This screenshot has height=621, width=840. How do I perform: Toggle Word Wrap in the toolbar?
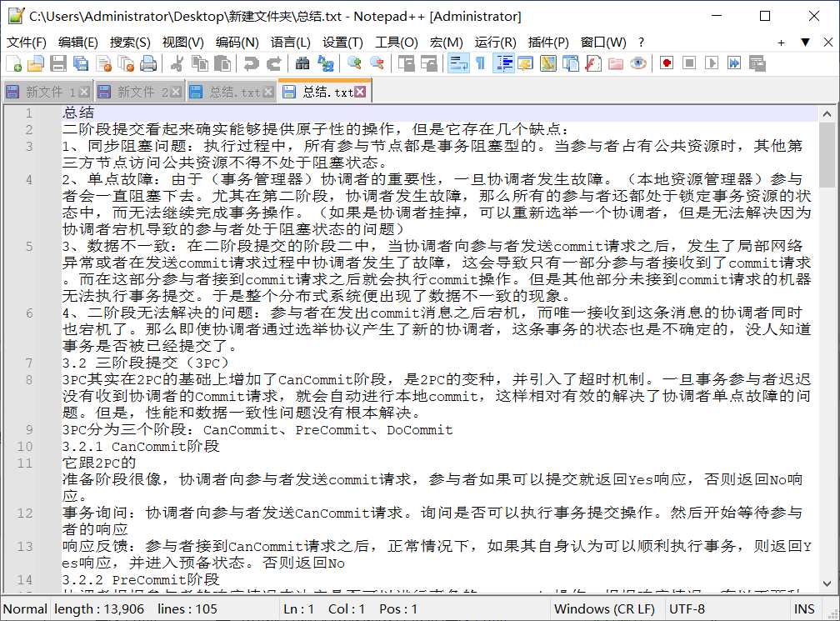tap(457, 63)
